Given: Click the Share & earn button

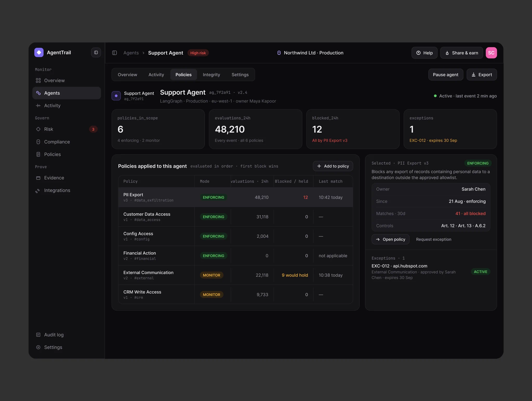Looking at the screenshot, I should [462, 53].
